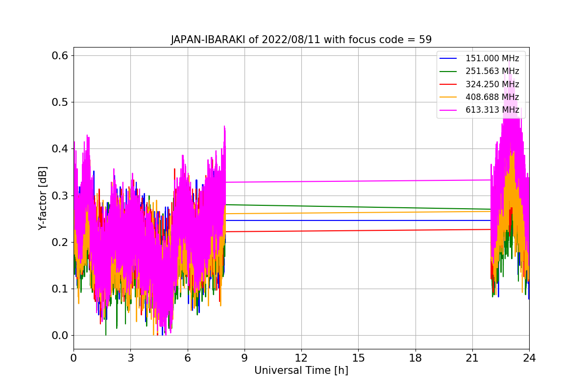Viewport: 588px width, 392px height.
Task: Select the '613.313 MHz' legend label
Action: coord(492,110)
